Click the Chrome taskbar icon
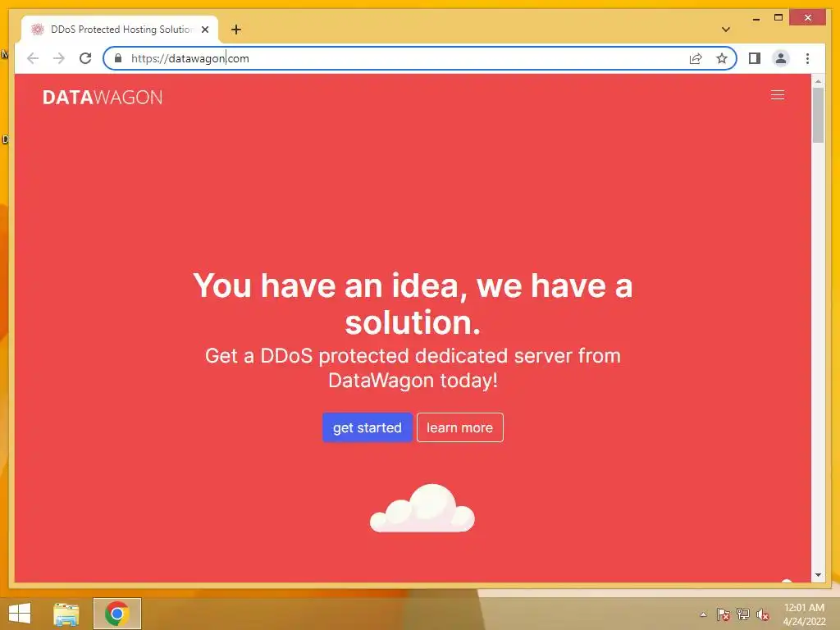Image resolution: width=840 pixels, height=630 pixels. [116, 614]
